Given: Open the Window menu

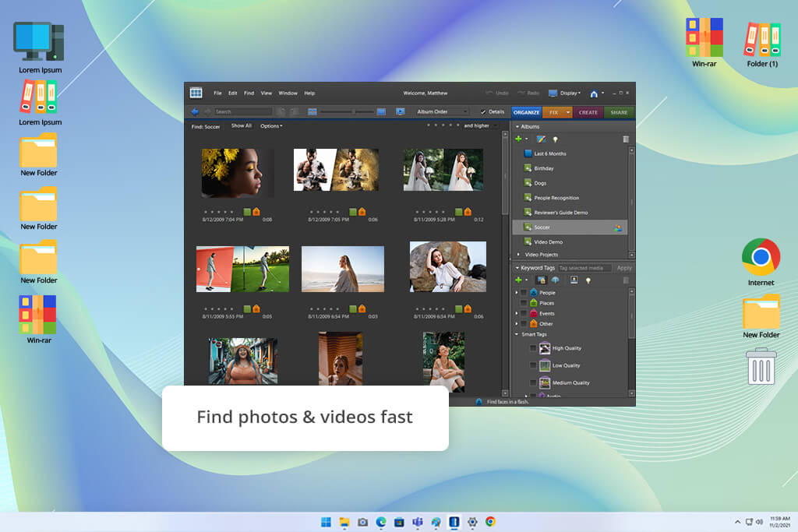Looking at the screenshot, I should pos(288,93).
